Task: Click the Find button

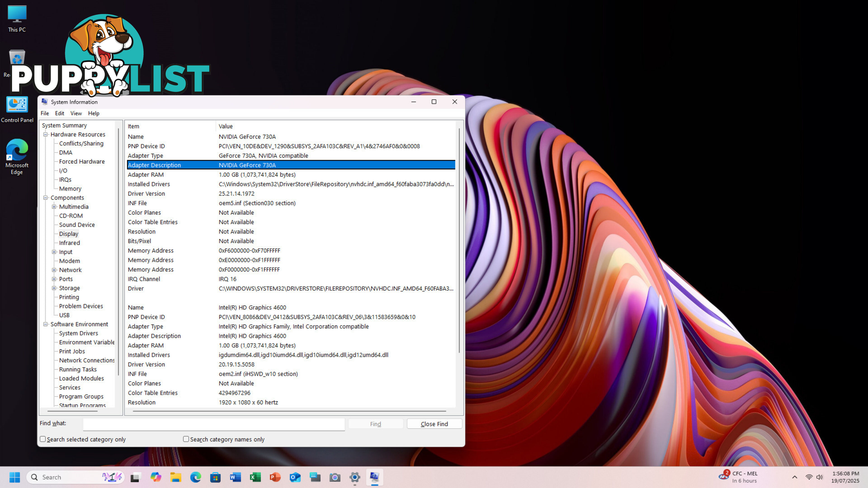Action: tap(375, 424)
